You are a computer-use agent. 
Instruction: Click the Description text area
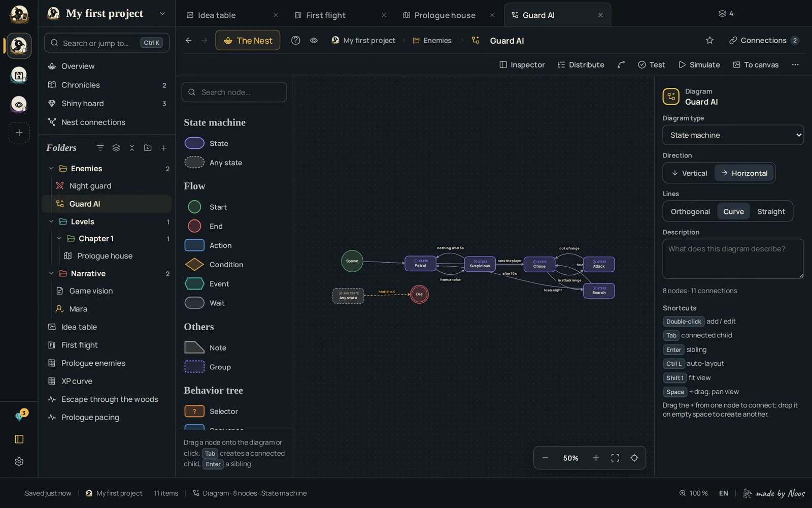coord(733,259)
